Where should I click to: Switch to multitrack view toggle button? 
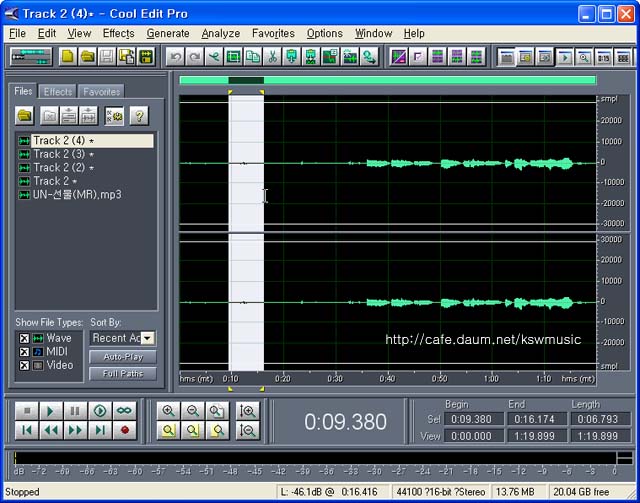[31, 56]
